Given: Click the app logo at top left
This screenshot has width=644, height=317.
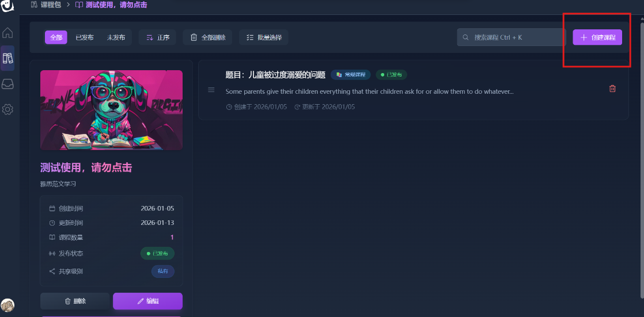Looking at the screenshot, I should (7, 6).
